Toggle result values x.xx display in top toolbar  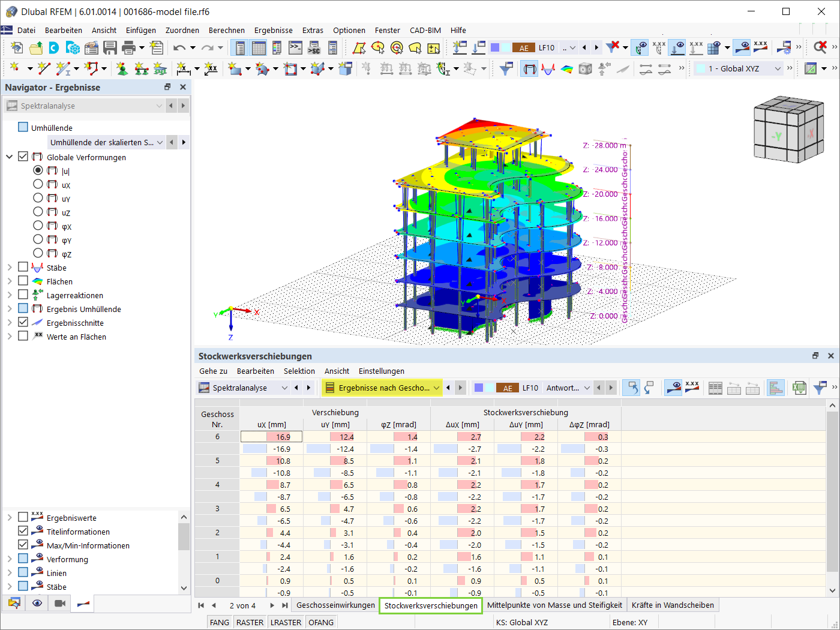pos(761,48)
